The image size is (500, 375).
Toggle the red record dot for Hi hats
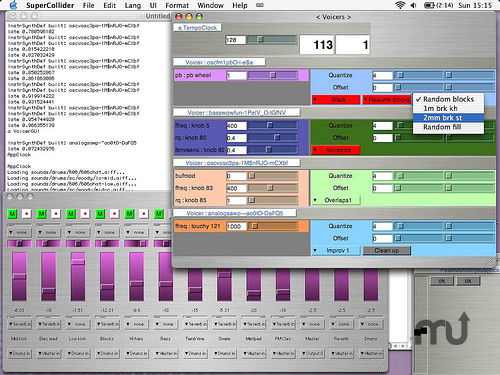144,214
